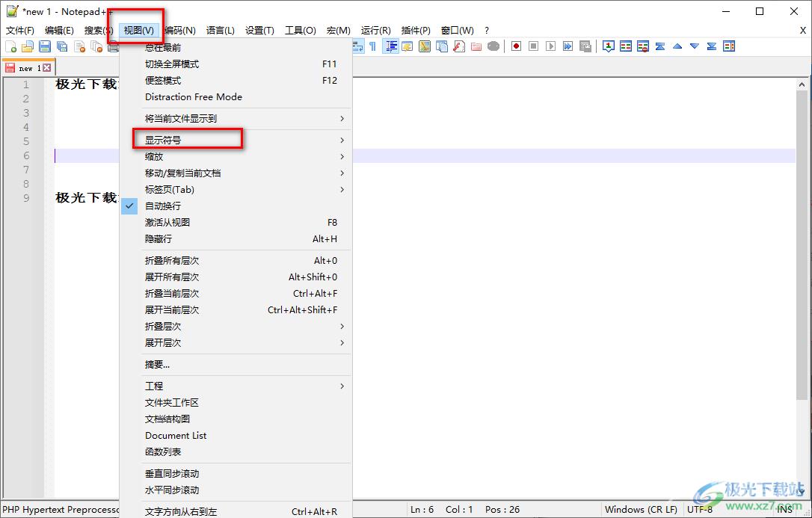Expand the 展开层次 submenu
This screenshot has width=812, height=518.
(236, 343)
